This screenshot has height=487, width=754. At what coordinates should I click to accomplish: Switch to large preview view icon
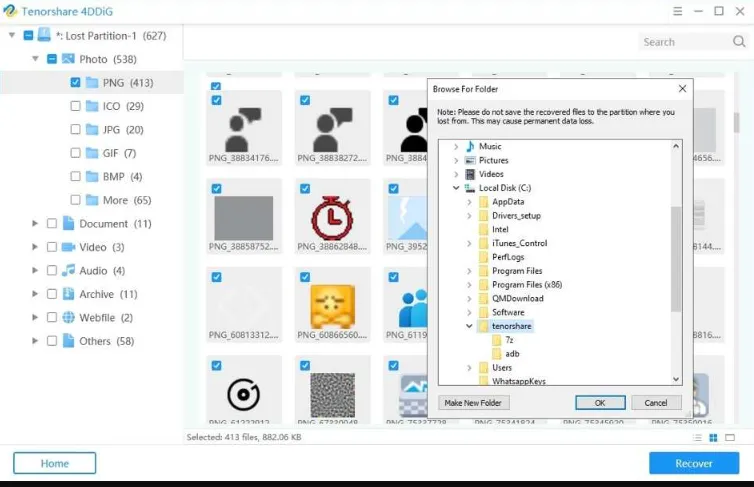point(730,437)
